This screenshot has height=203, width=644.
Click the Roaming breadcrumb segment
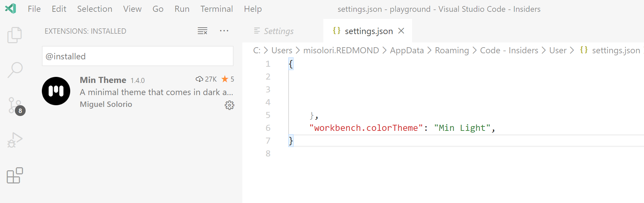coord(452,50)
